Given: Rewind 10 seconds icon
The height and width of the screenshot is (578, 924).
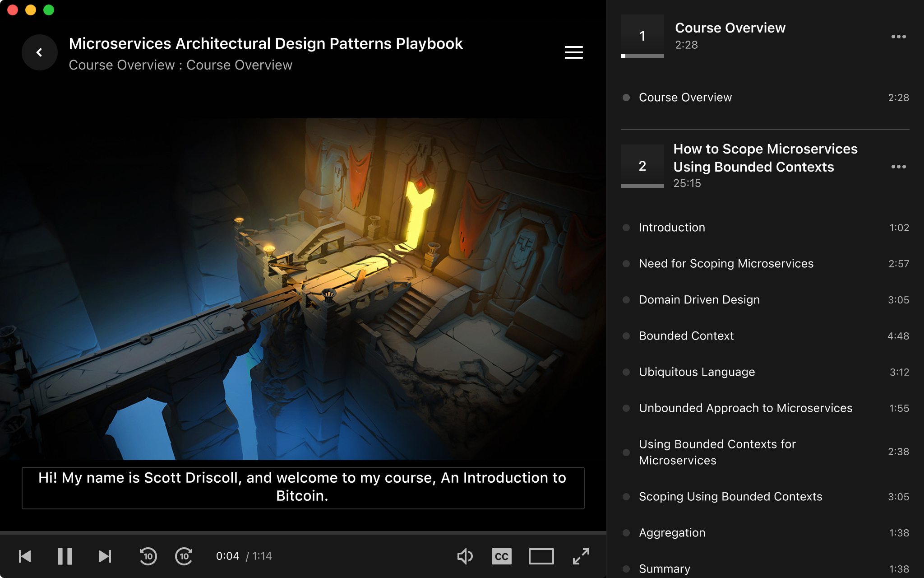Looking at the screenshot, I should 148,556.
